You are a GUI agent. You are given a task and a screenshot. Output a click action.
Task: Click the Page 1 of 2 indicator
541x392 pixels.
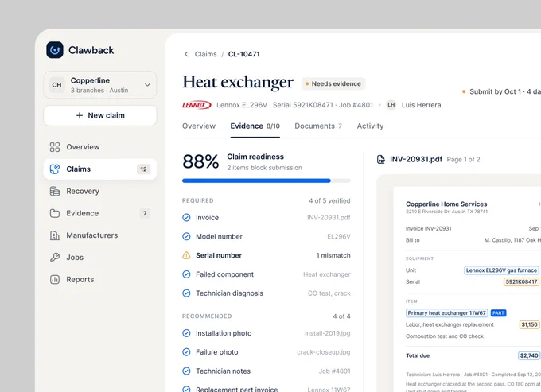coord(463,160)
